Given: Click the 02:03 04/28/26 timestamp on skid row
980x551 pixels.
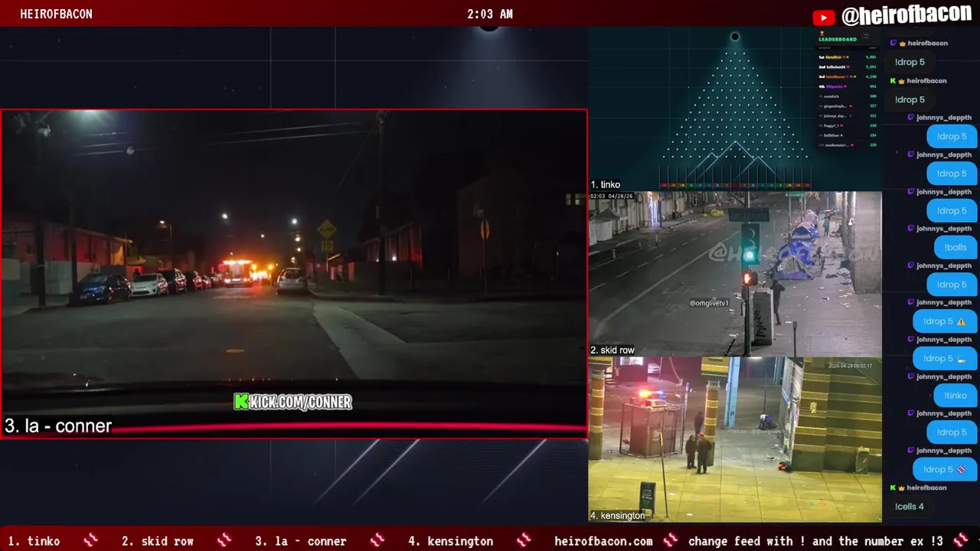Looking at the screenshot, I should click(612, 197).
